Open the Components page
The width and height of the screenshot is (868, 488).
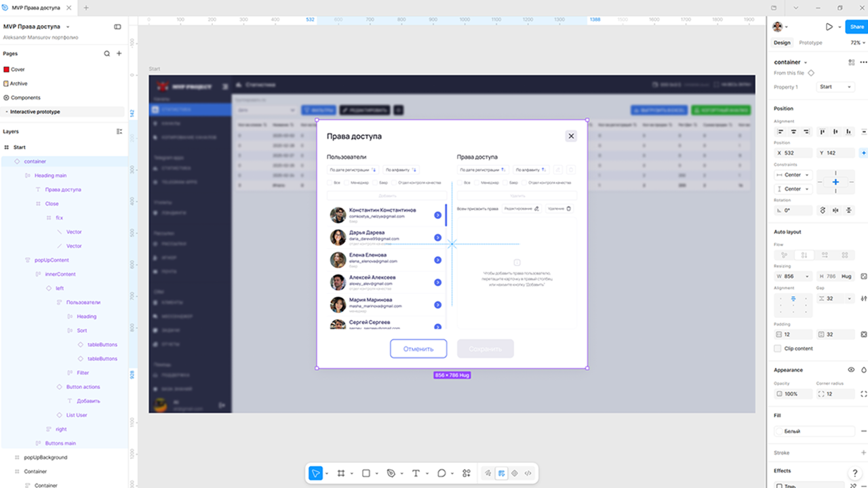26,98
